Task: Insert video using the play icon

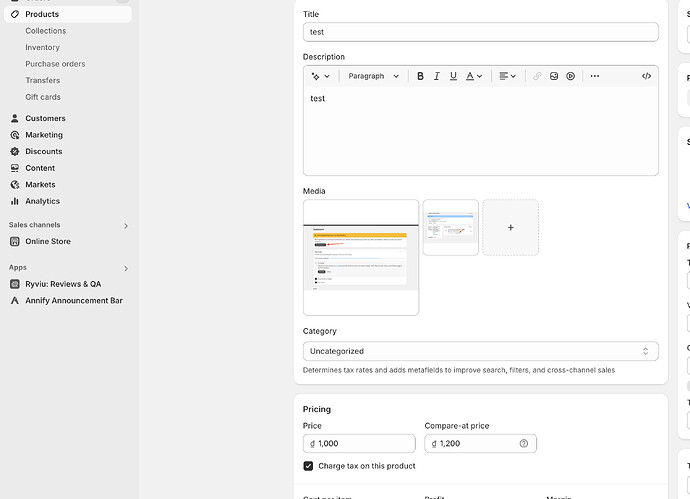Action: pyautogui.click(x=570, y=76)
